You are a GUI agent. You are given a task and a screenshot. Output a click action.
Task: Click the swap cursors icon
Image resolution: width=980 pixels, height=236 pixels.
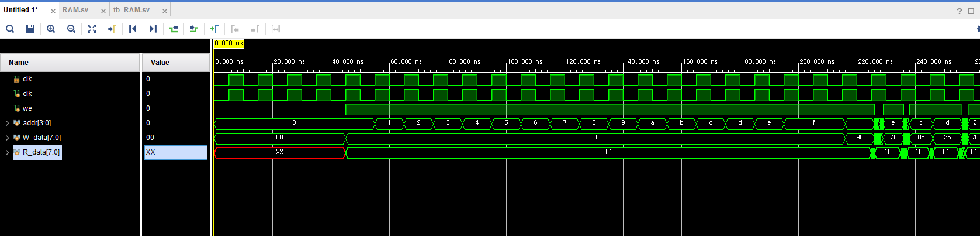coord(276,29)
